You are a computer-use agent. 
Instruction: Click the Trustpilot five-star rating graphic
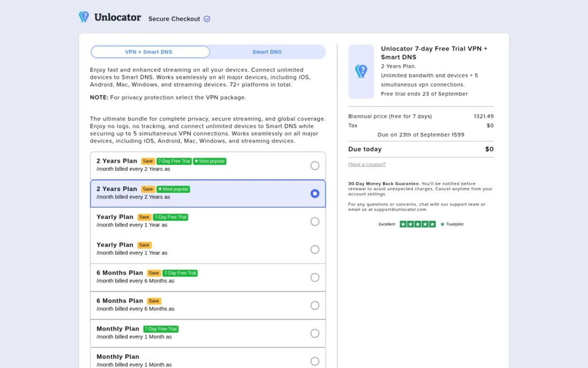417,224
